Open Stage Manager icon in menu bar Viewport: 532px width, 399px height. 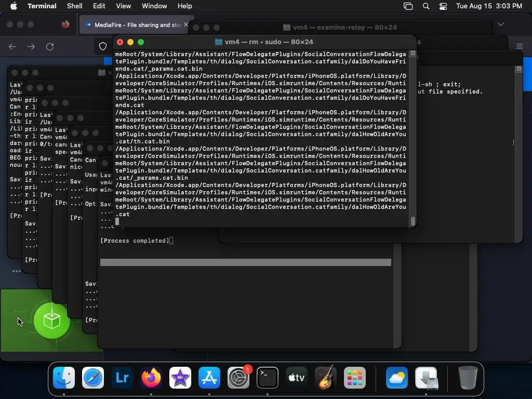(408, 6)
